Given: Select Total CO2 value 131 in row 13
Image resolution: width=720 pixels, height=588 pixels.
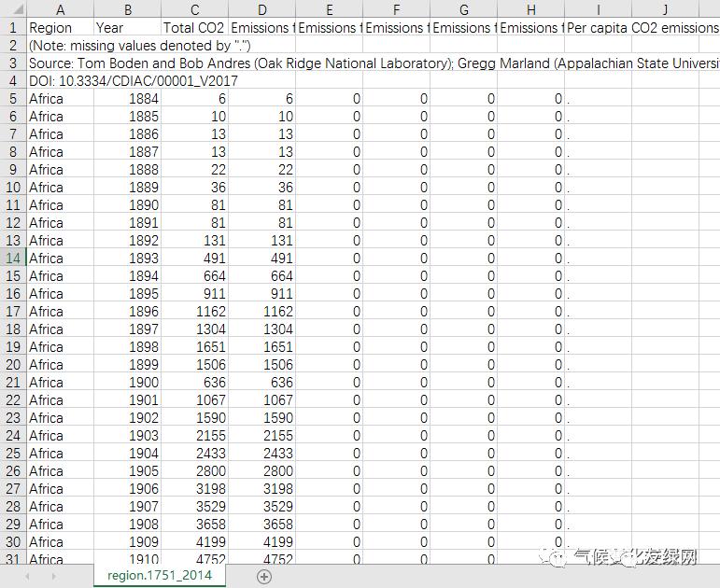Looking at the screenshot, I should click(x=194, y=241).
